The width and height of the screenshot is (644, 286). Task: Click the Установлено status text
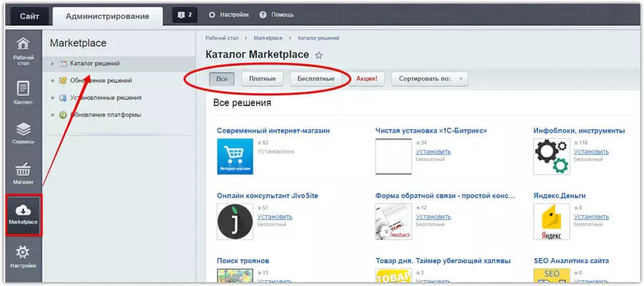click(276, 151)
